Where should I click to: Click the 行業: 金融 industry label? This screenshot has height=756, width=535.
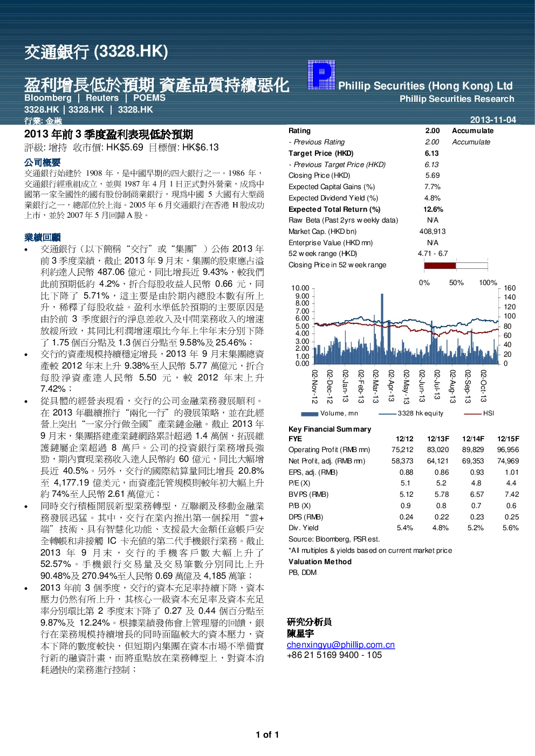pyautogui.click(x=43, y=121)
